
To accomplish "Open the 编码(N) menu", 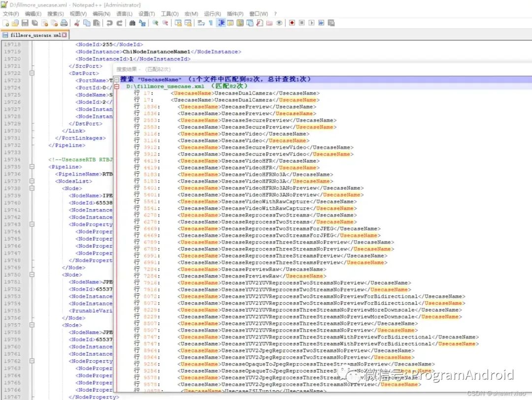I will click(101, 14).
